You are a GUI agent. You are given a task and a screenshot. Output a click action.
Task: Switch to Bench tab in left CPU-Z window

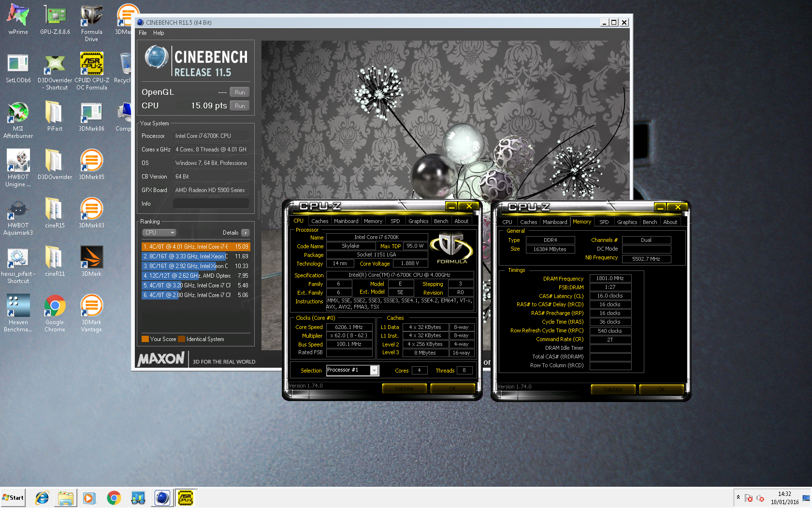click(x=441, y=221)
